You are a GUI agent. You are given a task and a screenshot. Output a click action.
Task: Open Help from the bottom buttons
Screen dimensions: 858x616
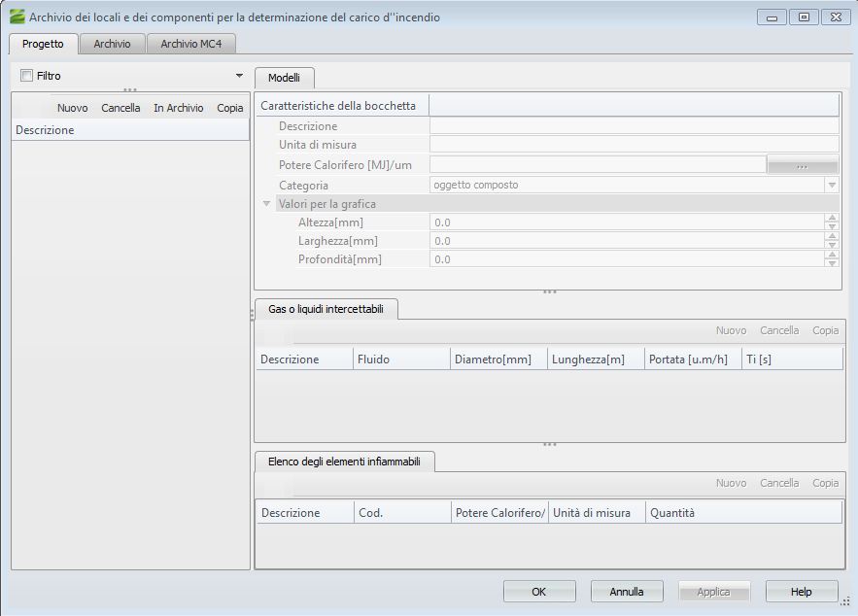(x=801, y=591)
